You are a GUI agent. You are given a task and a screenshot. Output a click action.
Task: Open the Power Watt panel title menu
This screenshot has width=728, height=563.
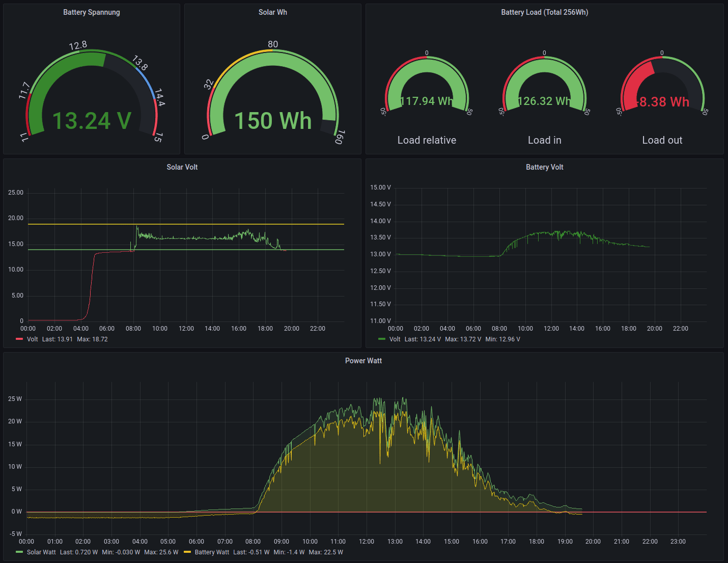click(363, 361)
